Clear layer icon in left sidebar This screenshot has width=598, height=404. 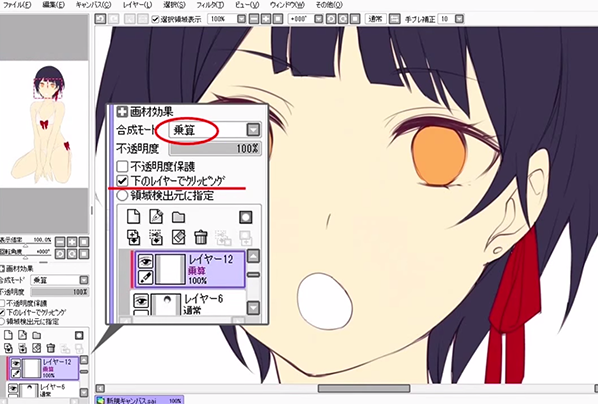tap(36, 348)
